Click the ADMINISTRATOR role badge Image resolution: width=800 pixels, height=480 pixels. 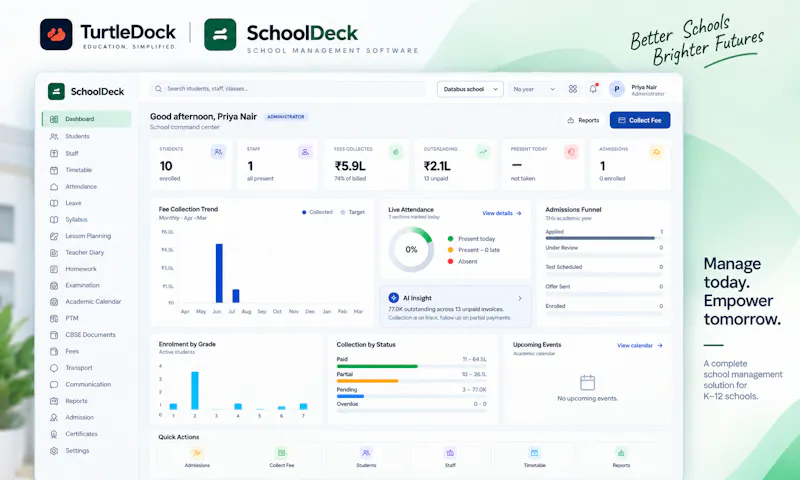coord(286,117)
